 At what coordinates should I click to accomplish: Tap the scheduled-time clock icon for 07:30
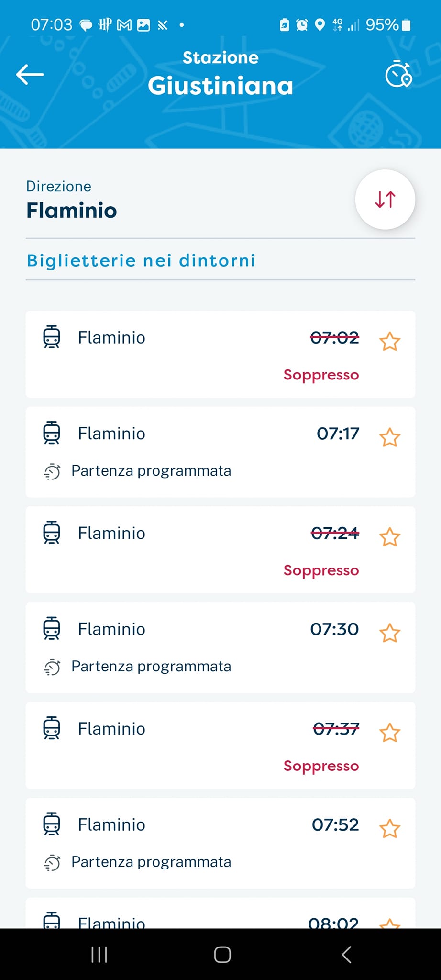(52, 667)
